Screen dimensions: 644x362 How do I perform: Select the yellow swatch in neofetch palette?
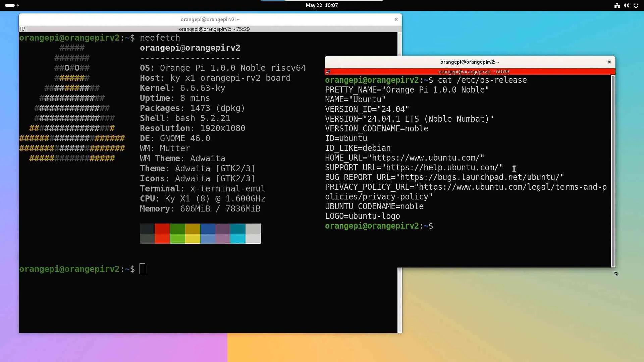click(192, 234)
